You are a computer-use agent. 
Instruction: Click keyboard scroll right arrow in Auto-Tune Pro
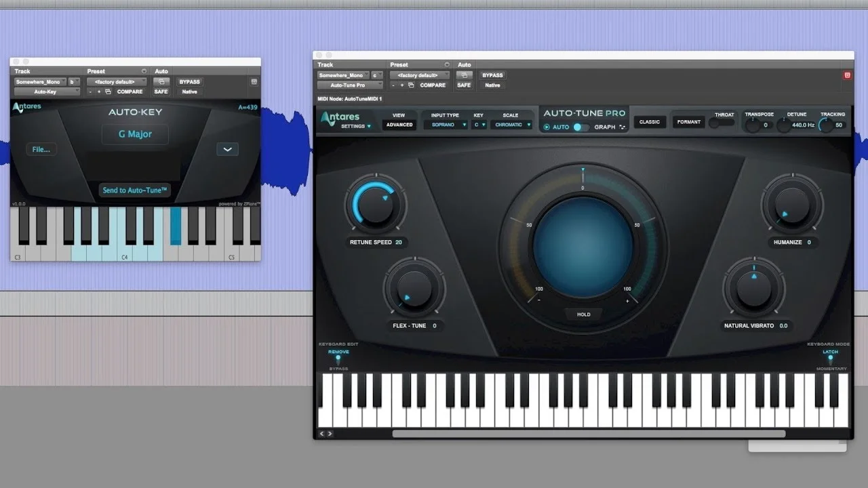[x=330, y=433]
